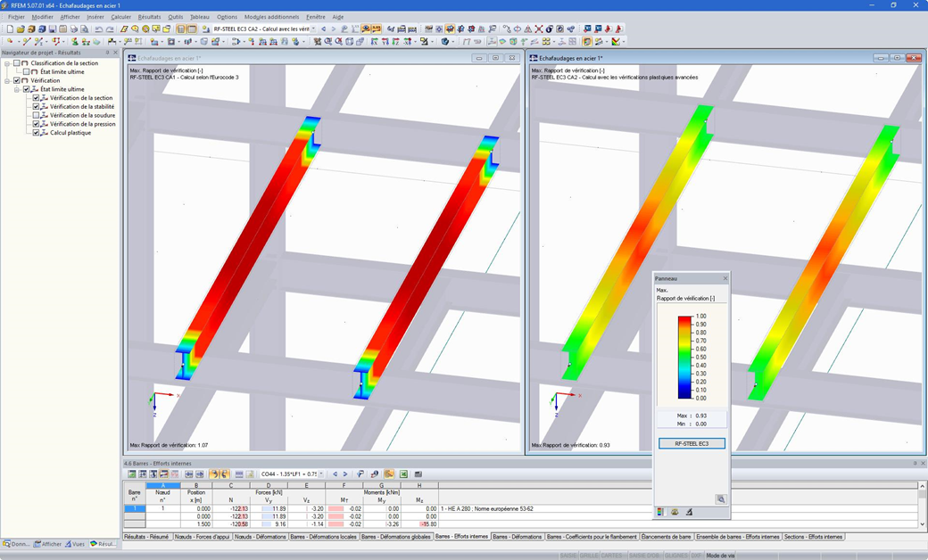Open the CO44 load combination dropdown

(x=320, y=474)
